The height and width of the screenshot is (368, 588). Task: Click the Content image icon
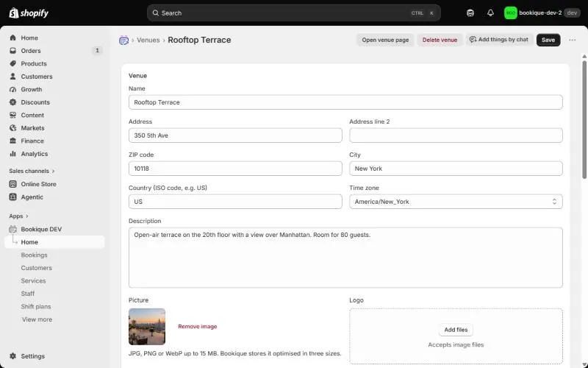[13, 115]
